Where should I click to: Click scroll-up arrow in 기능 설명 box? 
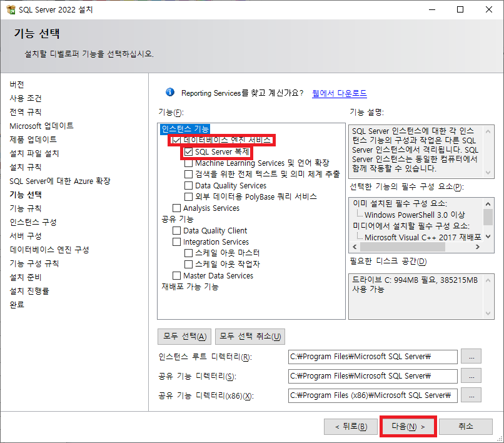488,131
